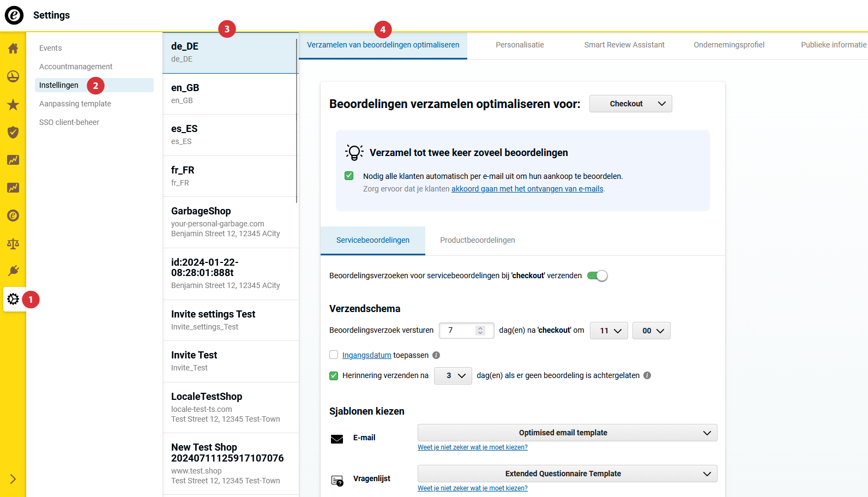Image resolution: width=868 pixels, height=497 pixels.
Task: Uncheck the Herinnering verzenden na checkbox
Action: point(334,375)
